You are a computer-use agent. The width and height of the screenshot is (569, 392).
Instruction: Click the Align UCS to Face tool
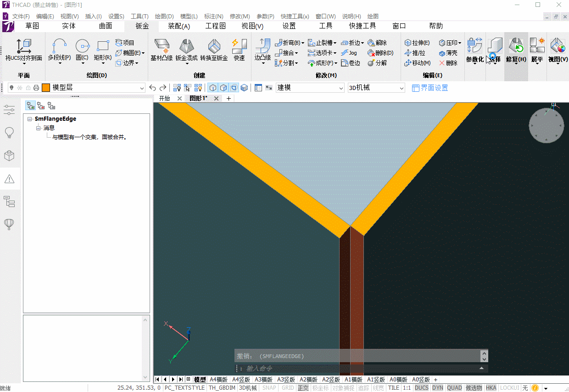[23, 50]
